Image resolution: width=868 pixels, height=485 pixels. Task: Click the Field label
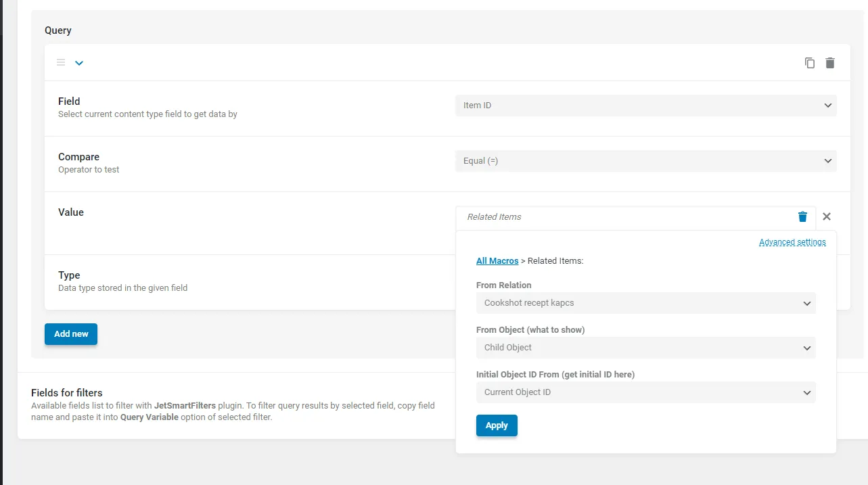tap(69, 101)
